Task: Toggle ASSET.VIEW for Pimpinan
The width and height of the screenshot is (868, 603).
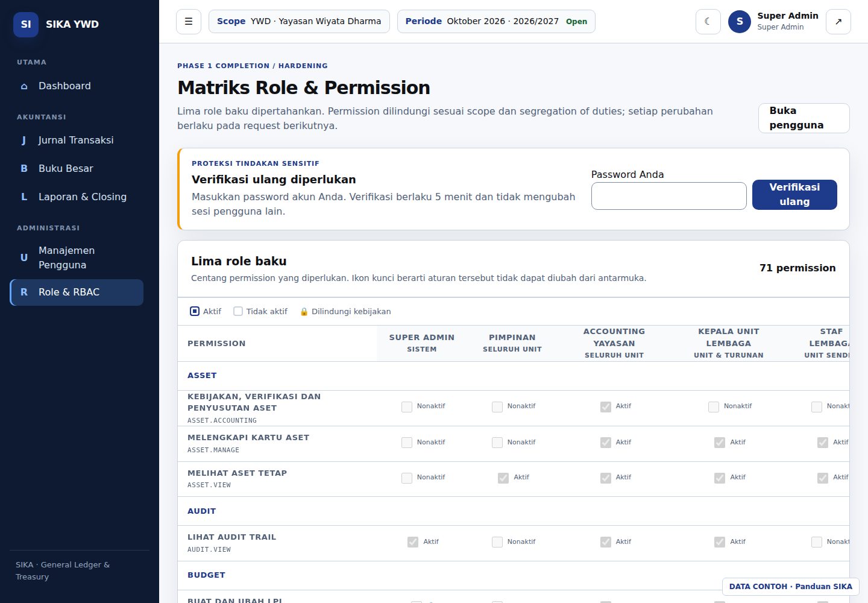Action: 503,478
